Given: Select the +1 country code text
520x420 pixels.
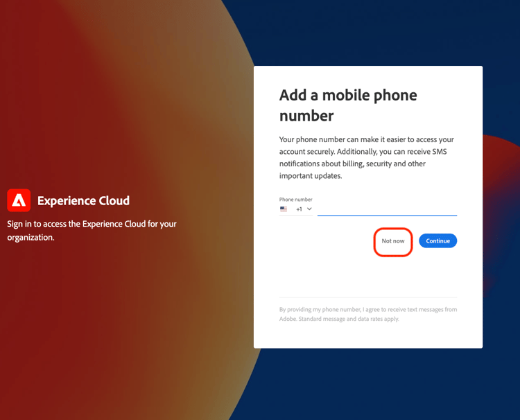Looking at the screenshot, I should pyautogui.click(x=299, y=209).
